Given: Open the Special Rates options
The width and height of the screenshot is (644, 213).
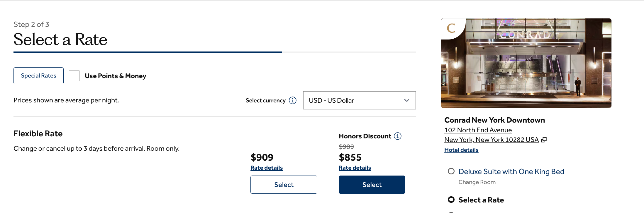Looking at the screenshot, I should 38,76.
